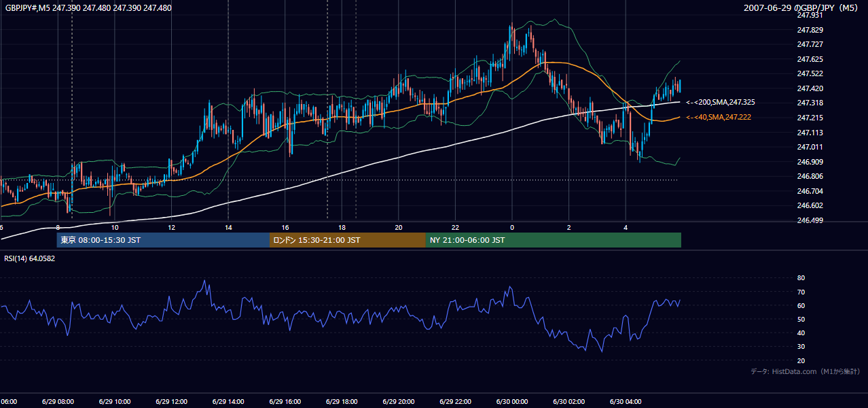
Task: Click the 6/30 04:00 time axis label
Action: 626,402
